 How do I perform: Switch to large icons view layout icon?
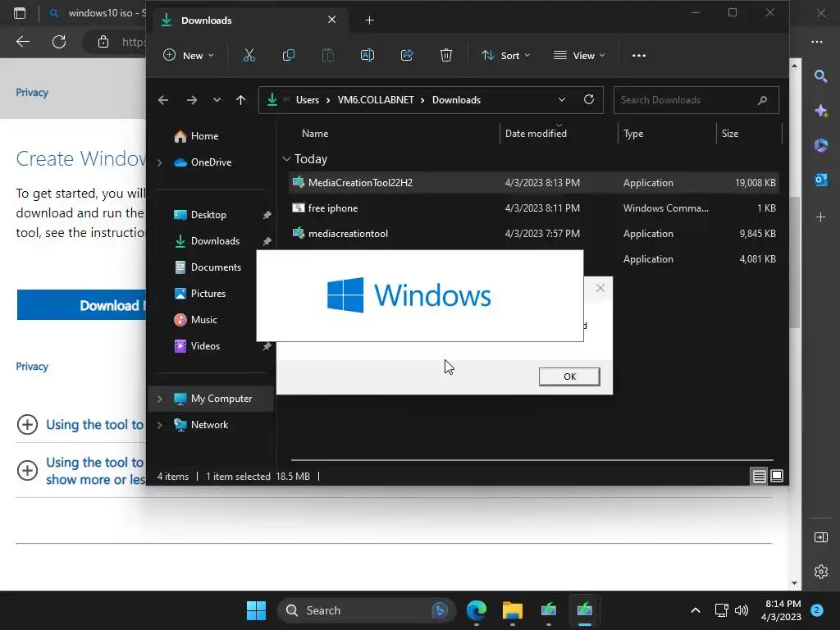[777, 476]
